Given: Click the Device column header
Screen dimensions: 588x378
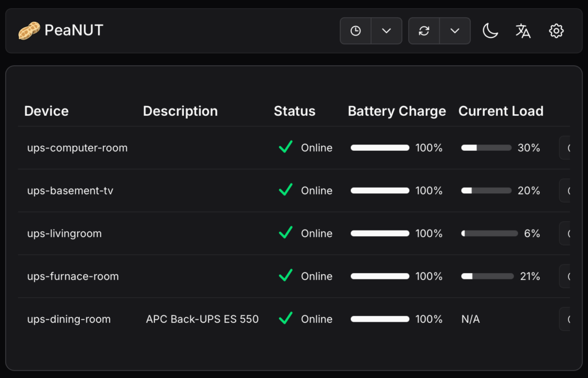Looking at the screenshot, I should (x=47, y=111).
